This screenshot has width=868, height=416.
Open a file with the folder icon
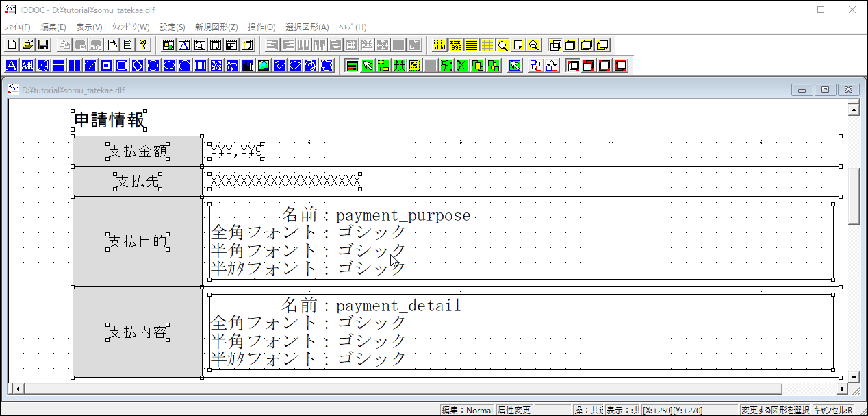tap(27, 44)
